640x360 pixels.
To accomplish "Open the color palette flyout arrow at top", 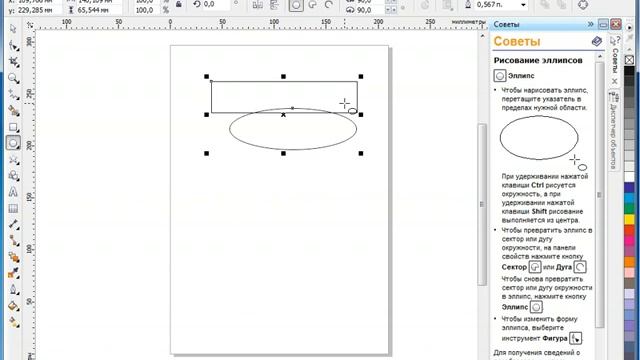I will point(629,27).
